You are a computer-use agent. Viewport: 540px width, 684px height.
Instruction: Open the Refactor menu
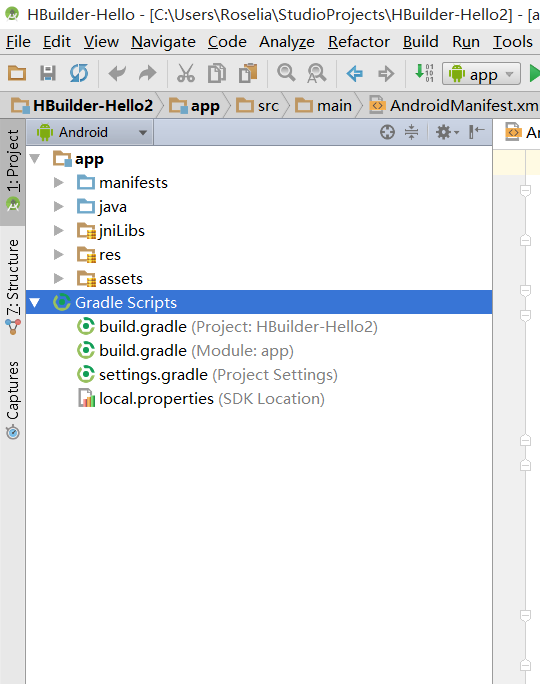point(359,42)
